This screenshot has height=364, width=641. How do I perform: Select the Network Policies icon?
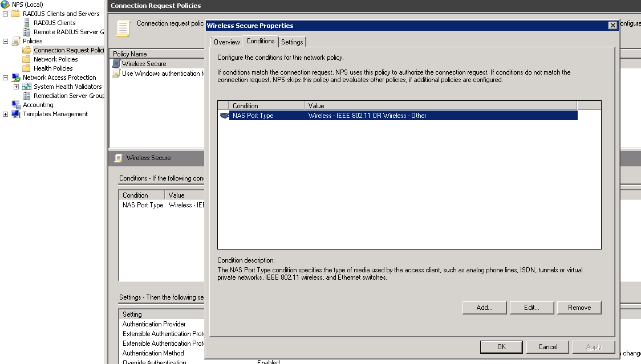[x=27, y=59]
